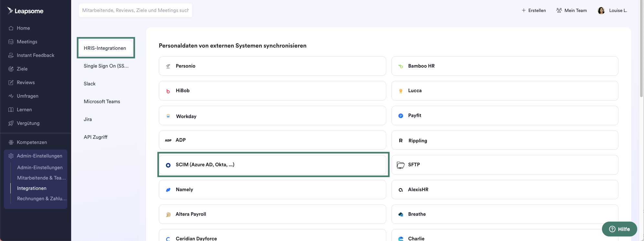The width and height of the screenshot is (644, 241).
Task: Click the plus icon beside Erstellen
Action: pyautogui.click(x=524, y=10)
